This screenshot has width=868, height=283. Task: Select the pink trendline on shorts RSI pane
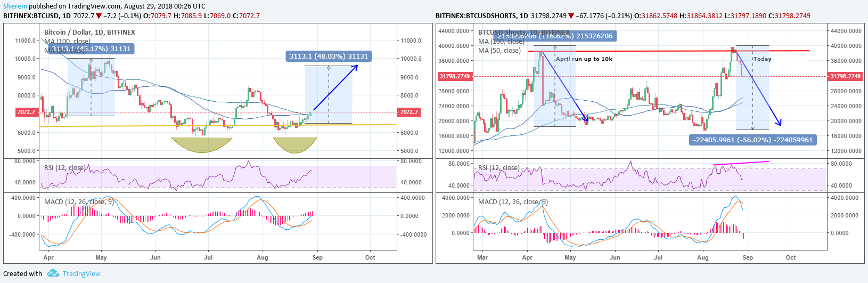[741, 163]
